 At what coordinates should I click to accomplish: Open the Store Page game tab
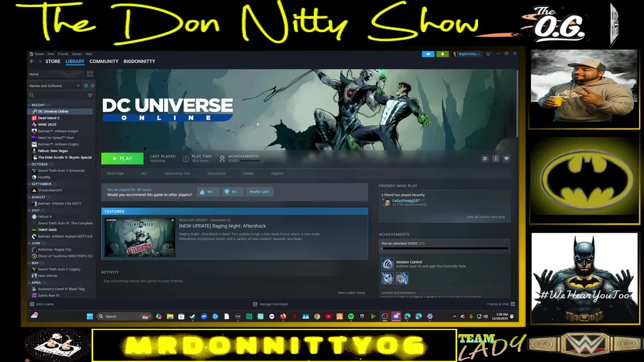pyautogui.click(x=115, y=173)
